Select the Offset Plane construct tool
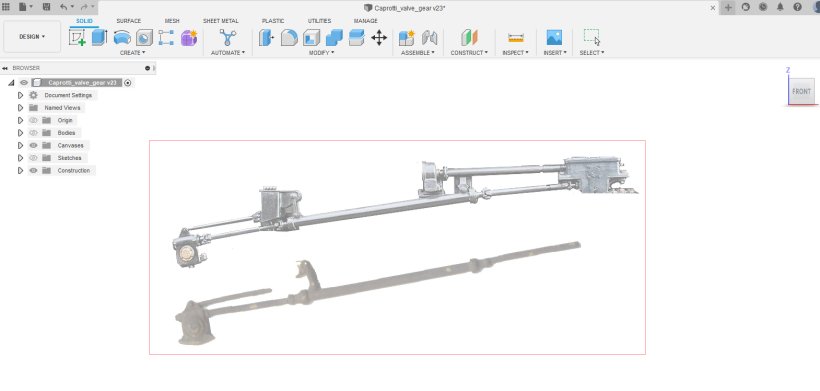 click(469, 38)
